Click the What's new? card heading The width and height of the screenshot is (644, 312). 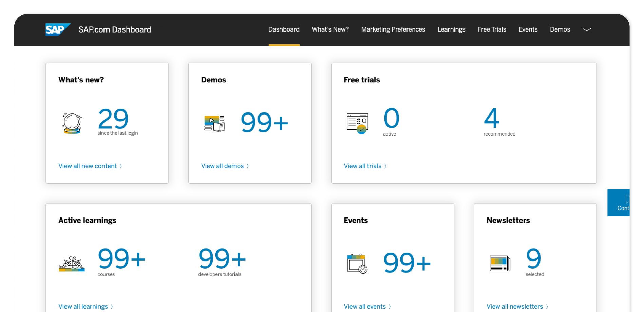pyautogui.click(x=81, y=80)
